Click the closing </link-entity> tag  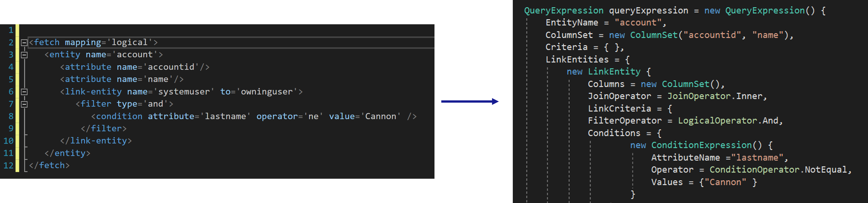96,141
